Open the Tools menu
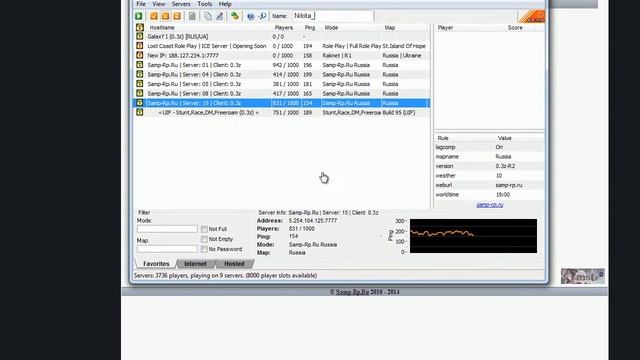The width and height of the screenshot is (640, 360). pos(204,4)
